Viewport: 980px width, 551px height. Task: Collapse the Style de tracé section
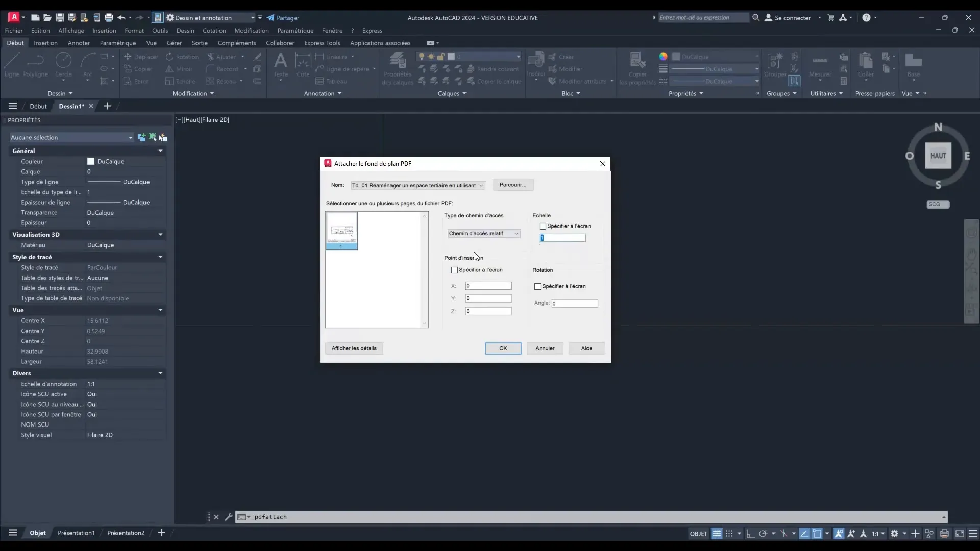point(160,257)
